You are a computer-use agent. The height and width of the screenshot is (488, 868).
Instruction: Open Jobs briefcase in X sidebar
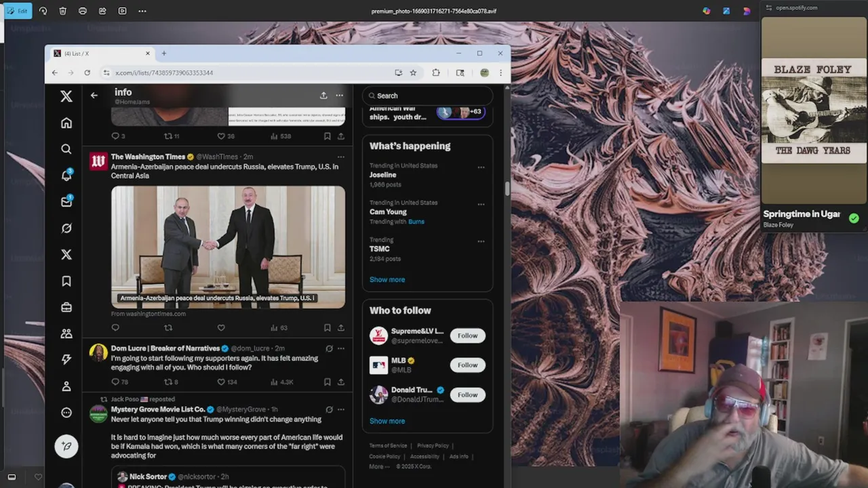(66, 307)
